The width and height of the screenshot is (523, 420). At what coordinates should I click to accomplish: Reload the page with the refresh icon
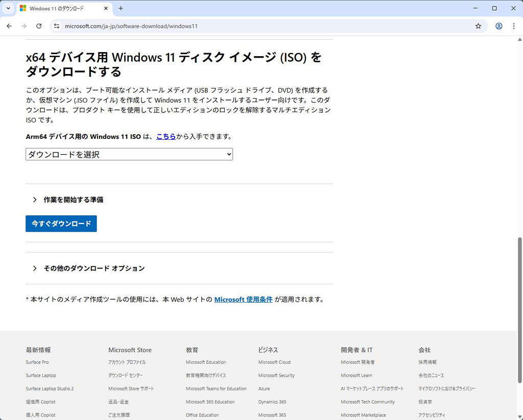[x=39, y=26]
